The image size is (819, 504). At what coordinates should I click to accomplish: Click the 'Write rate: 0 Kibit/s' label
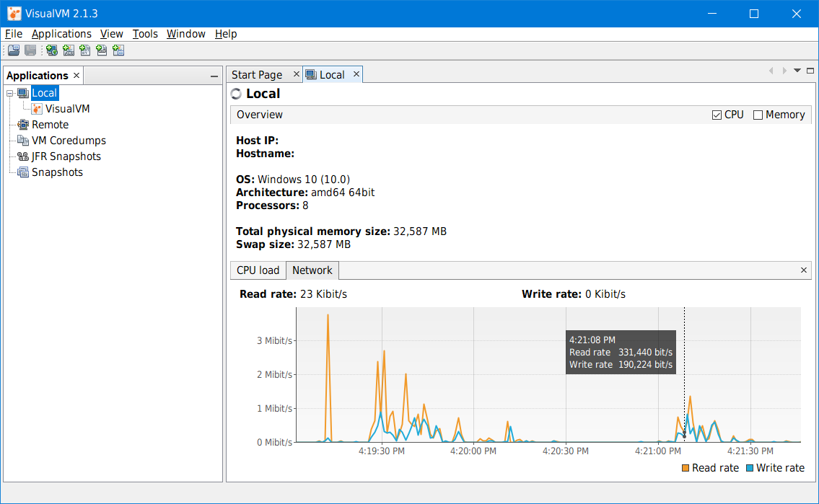coord(574,294)
